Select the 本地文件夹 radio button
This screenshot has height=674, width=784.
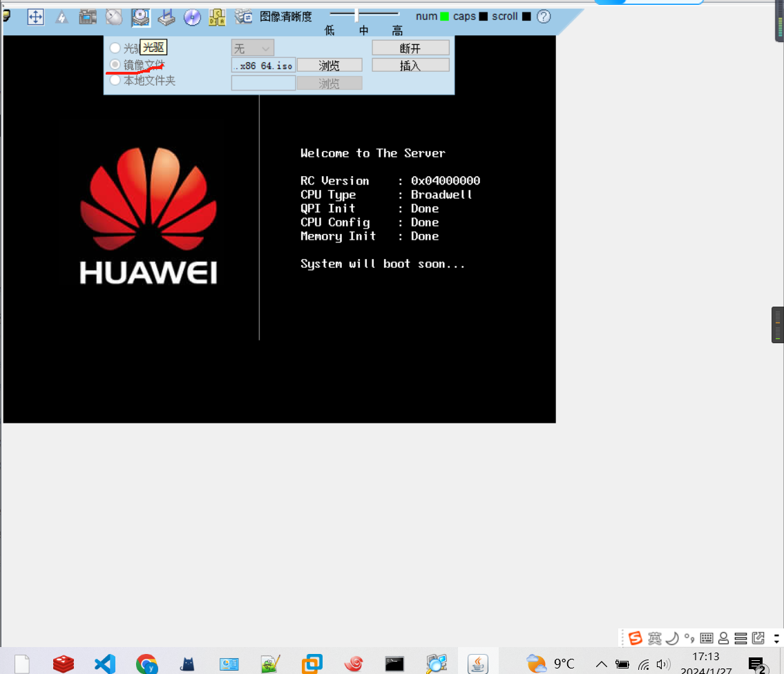tap(115, 80)
